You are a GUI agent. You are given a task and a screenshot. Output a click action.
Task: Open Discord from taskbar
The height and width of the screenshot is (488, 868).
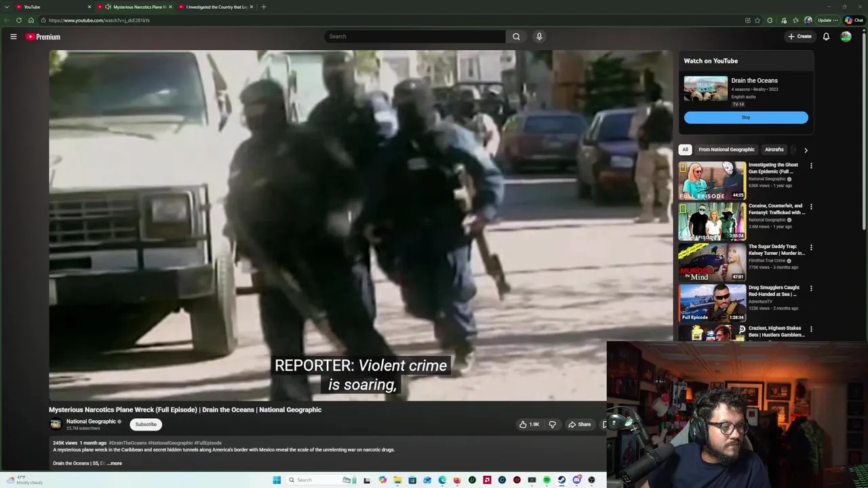coord(576,480)
